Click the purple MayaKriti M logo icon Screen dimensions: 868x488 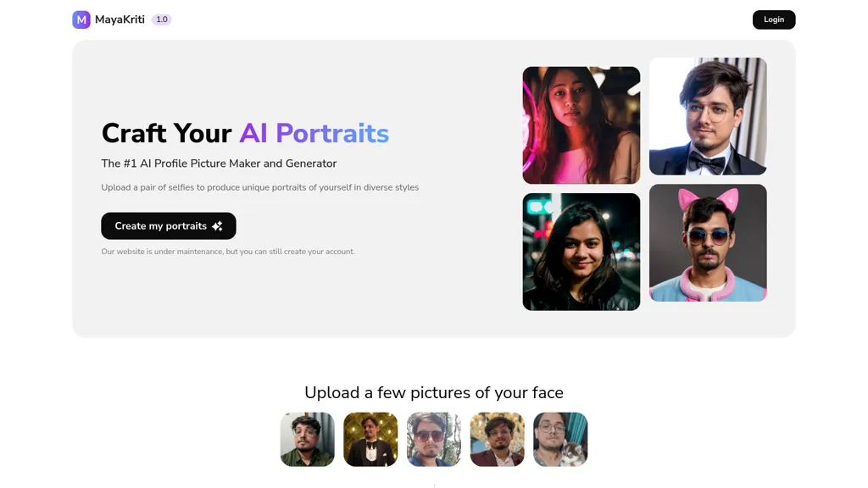pos(81,19)
